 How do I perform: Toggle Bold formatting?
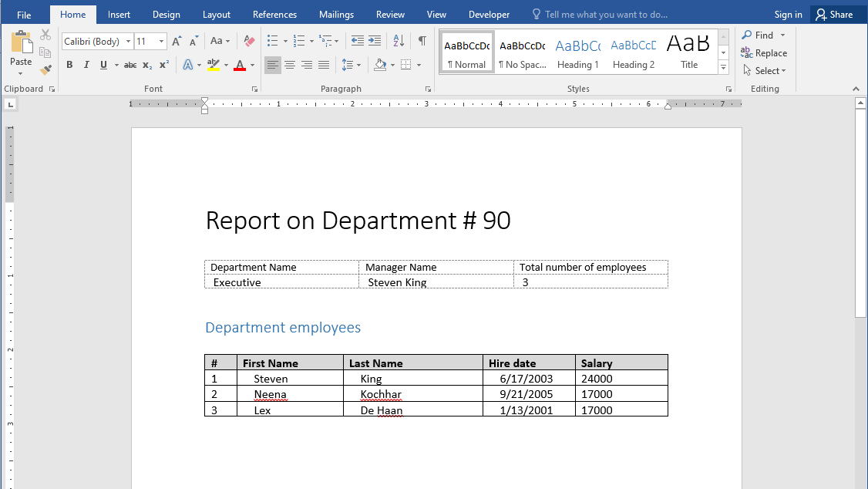(69, 66)
